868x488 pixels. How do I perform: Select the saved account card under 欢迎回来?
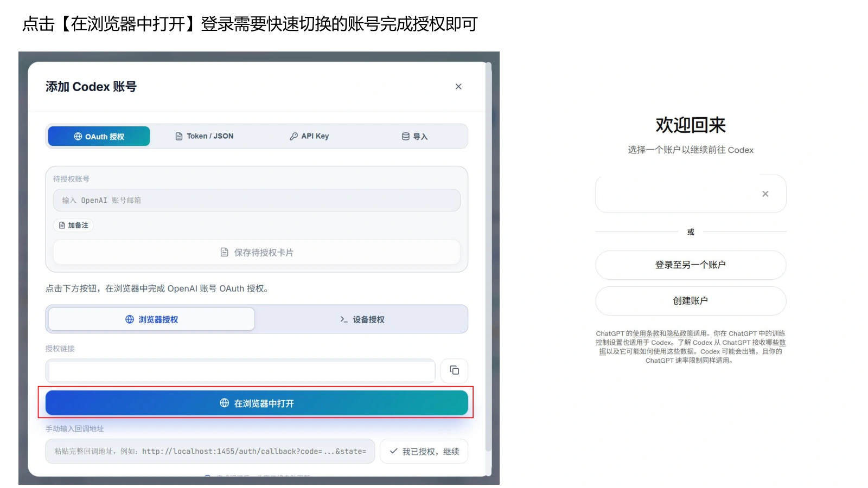(691, 194)
